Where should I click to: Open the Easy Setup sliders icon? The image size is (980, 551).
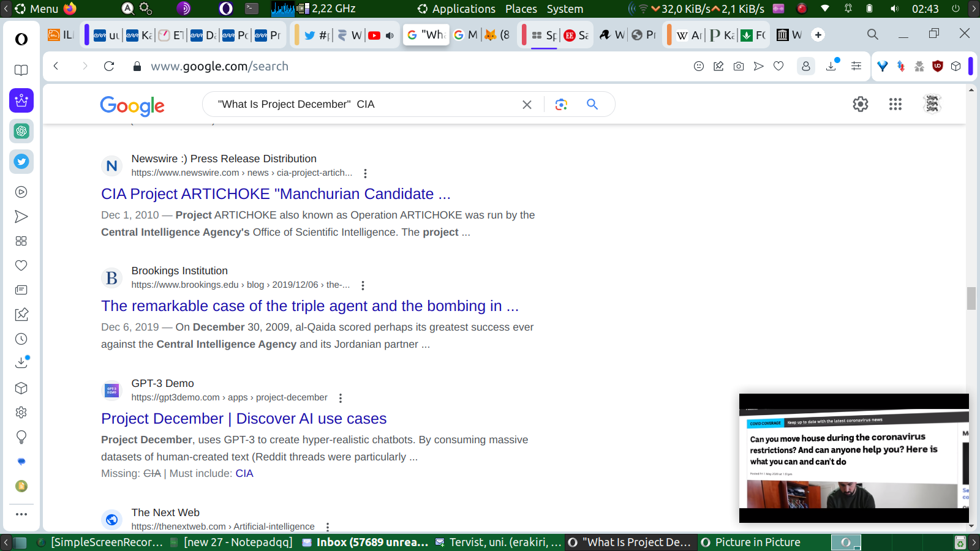(856, 66)
